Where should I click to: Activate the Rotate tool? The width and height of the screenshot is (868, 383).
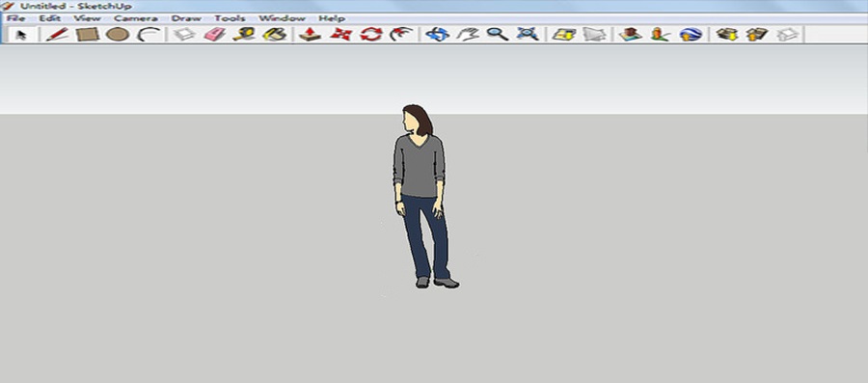point(371,35)
